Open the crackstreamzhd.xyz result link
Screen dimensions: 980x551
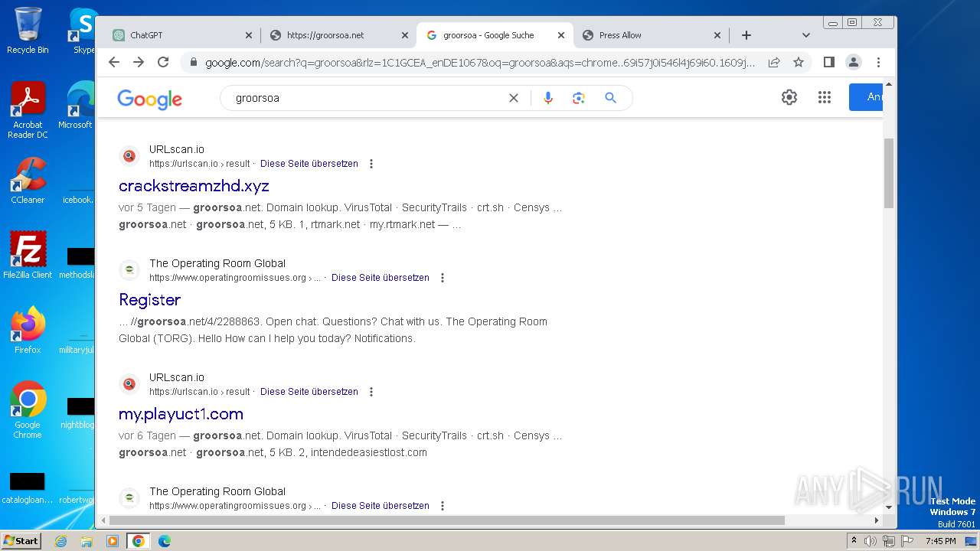[x=194, y=186]
